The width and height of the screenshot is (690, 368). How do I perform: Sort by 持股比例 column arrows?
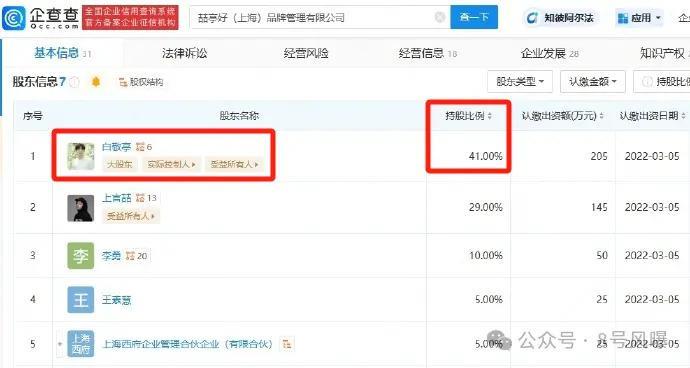490,116
